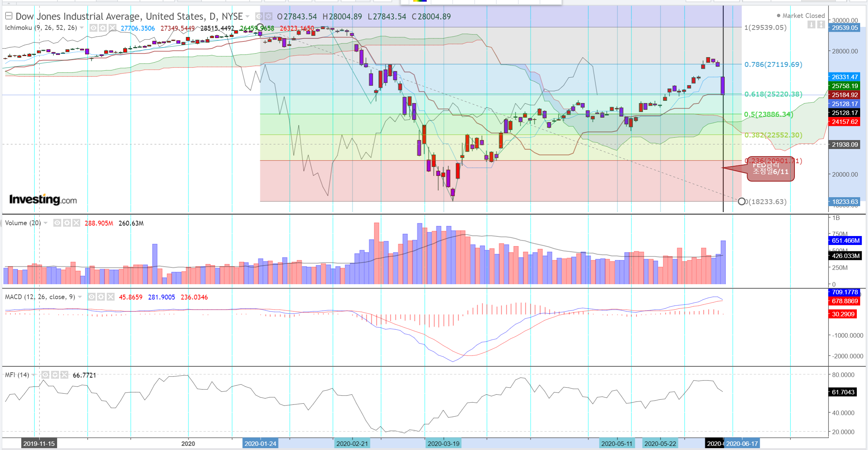The image size is (868, 450).
Task: Click the Investing.com logo link
Action: (43, 199)
